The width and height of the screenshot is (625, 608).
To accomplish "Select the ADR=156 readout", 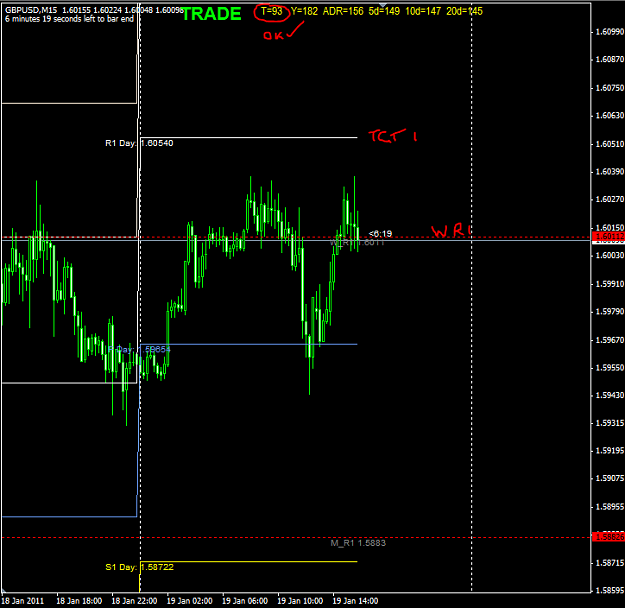I will (x=343, y=11).
